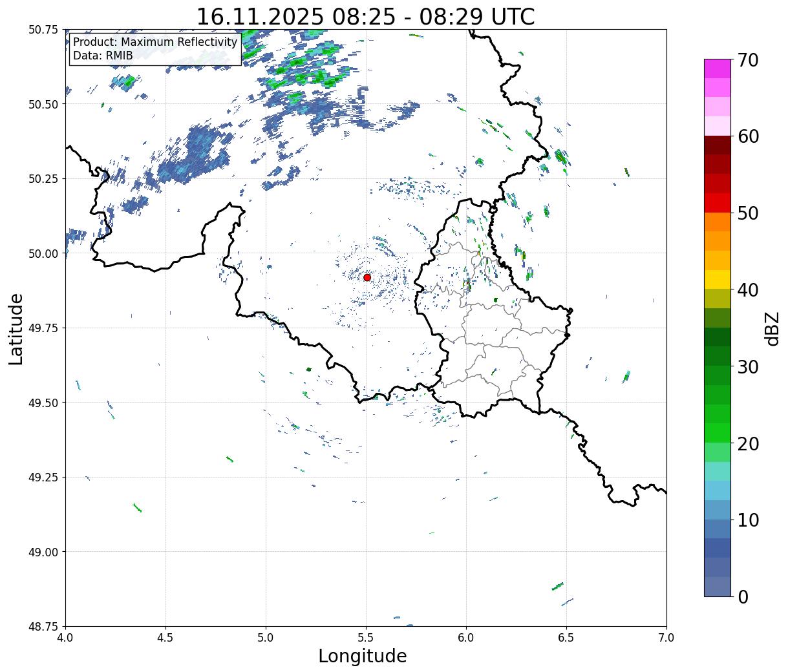Click colorbar tick label '60'
The image size is (788, 672).
coord(748,136)
